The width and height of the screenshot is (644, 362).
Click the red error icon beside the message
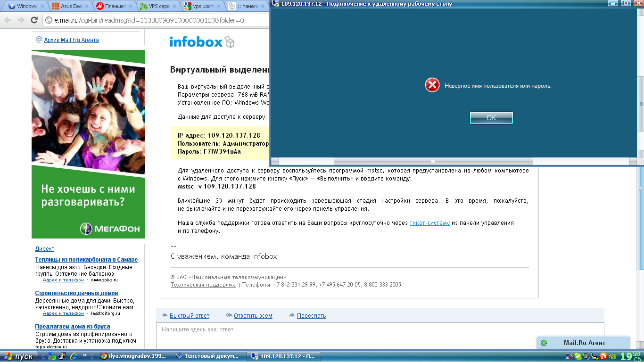click(x=432, y=85)
